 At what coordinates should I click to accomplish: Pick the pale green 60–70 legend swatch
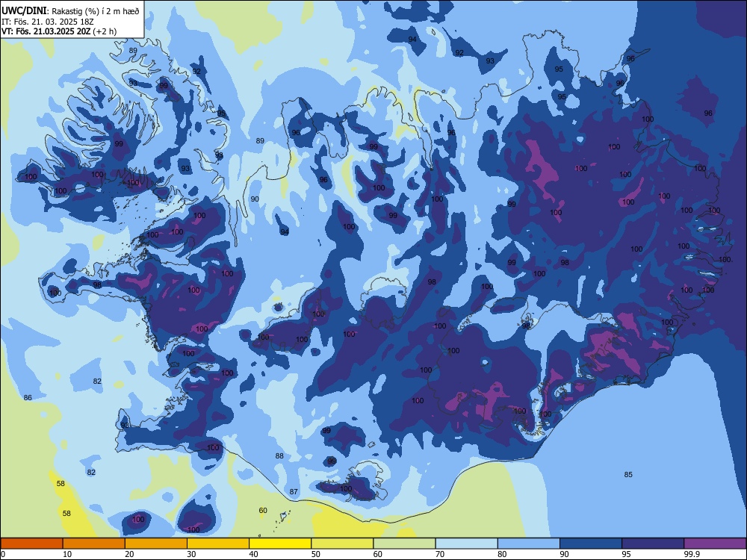[404, 544]
